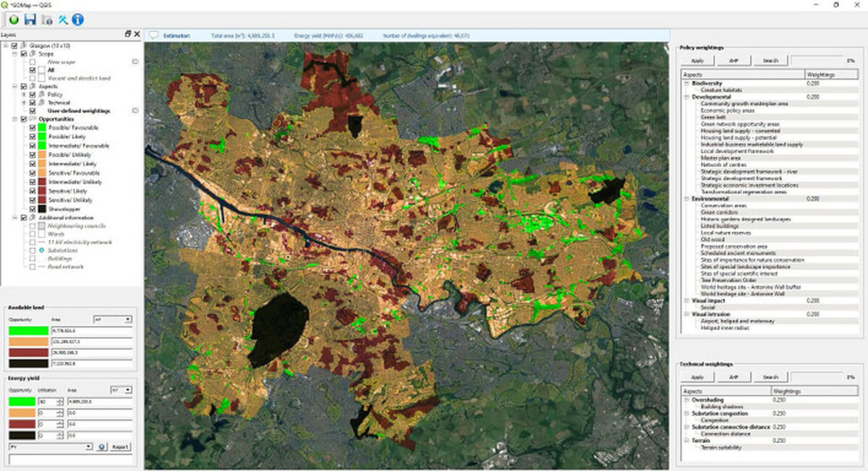Expand the Policy node in the Layers tree
This screenshot has width=868, height=471.
coord(24,95)
